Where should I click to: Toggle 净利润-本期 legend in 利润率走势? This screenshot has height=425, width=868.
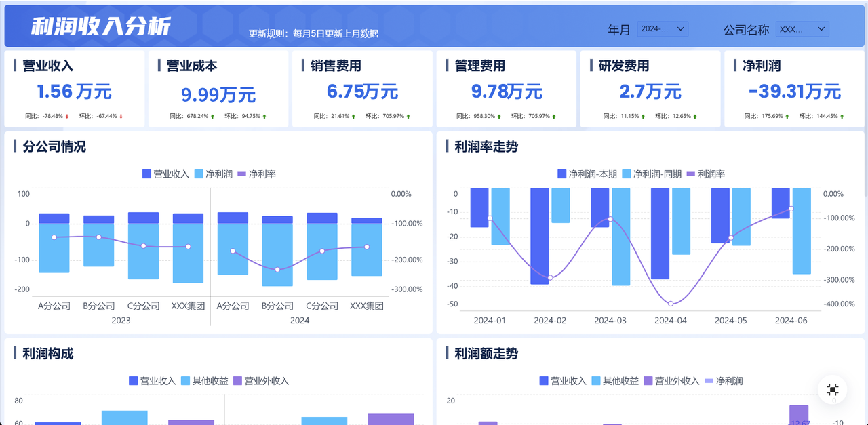(587, 174)
